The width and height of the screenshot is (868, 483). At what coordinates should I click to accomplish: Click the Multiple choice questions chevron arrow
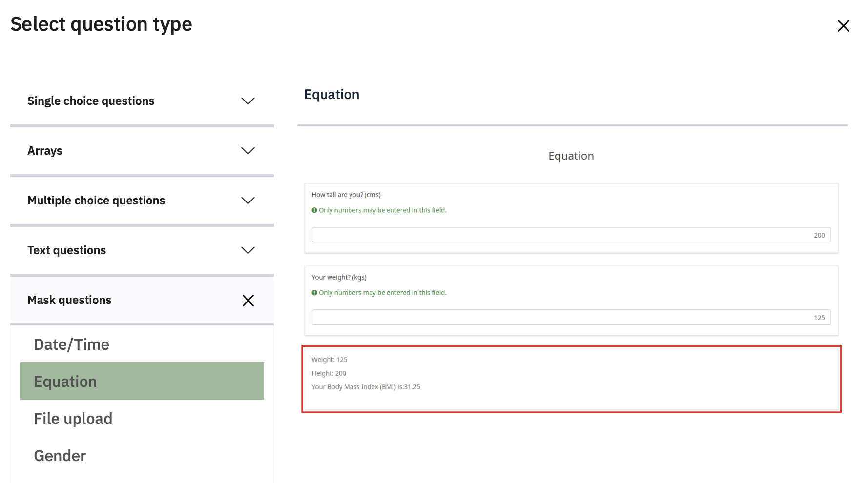coord(248,201)
